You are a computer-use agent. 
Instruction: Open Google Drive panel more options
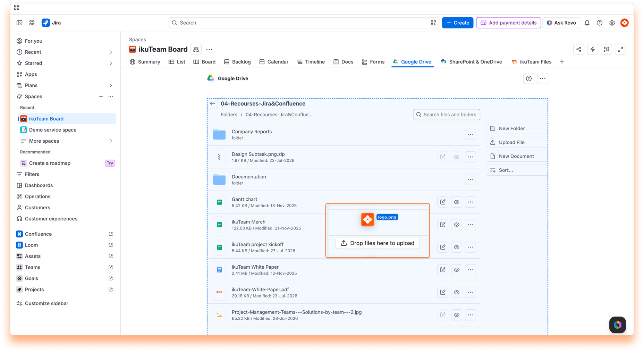543,78
